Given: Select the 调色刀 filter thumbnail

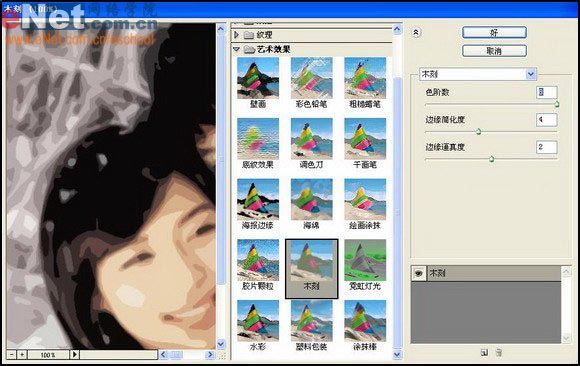Looking at the screenshot, I should click(x=311, y=139).
